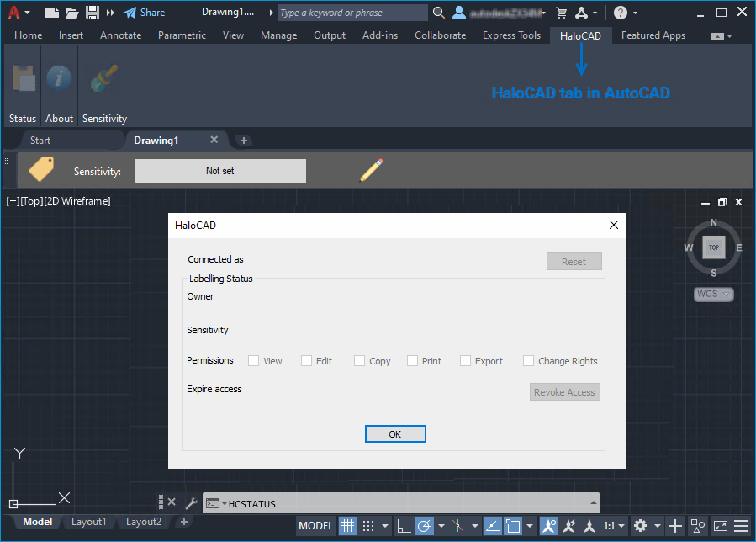Click the HaloCAD Status ribbon icon
The image size is (756, 542).
click(23, 81)
